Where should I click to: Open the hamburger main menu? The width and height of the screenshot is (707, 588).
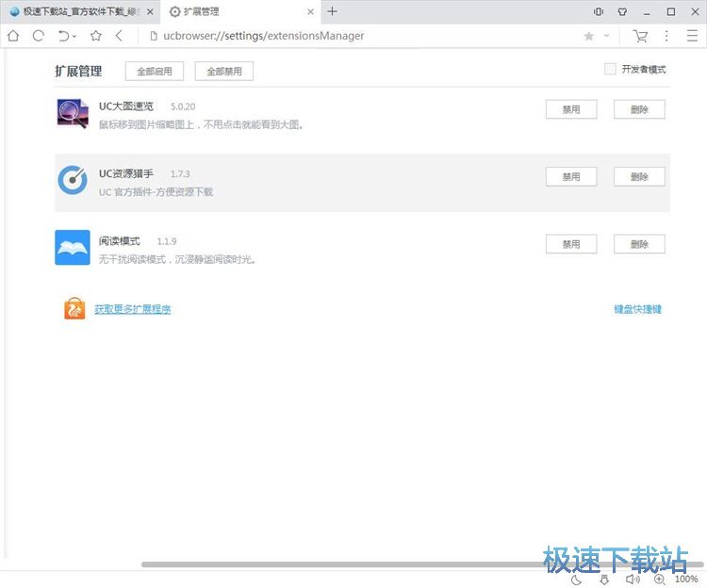click(x=692, y=36)
